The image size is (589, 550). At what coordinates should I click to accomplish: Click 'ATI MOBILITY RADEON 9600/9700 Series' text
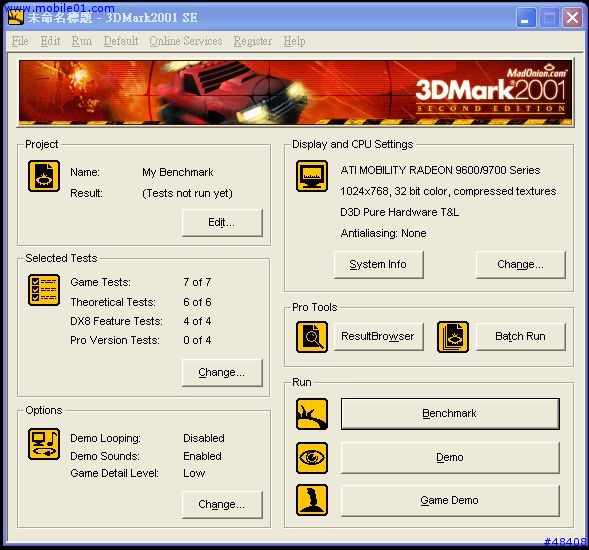[x=440, y=170]
